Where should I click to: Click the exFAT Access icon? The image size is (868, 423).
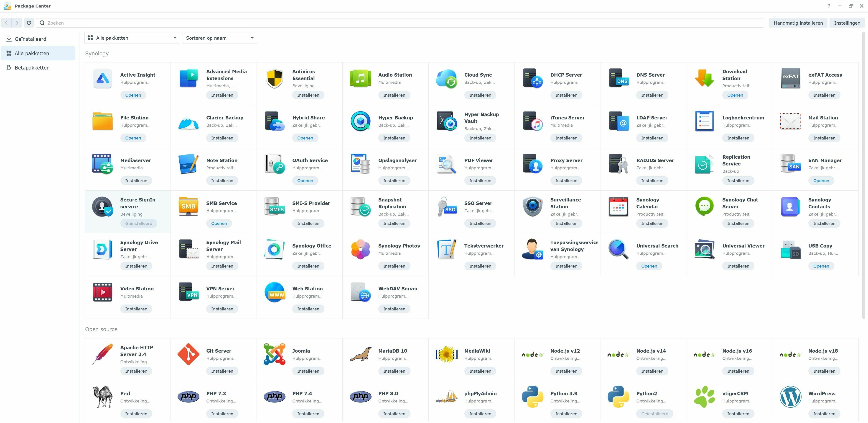pos(791,78)
